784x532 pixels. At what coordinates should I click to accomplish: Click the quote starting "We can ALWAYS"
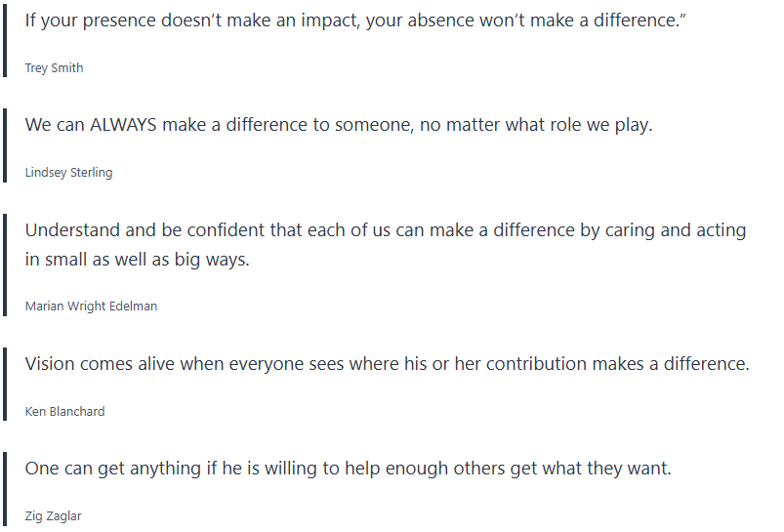click(x=338, y=125)
